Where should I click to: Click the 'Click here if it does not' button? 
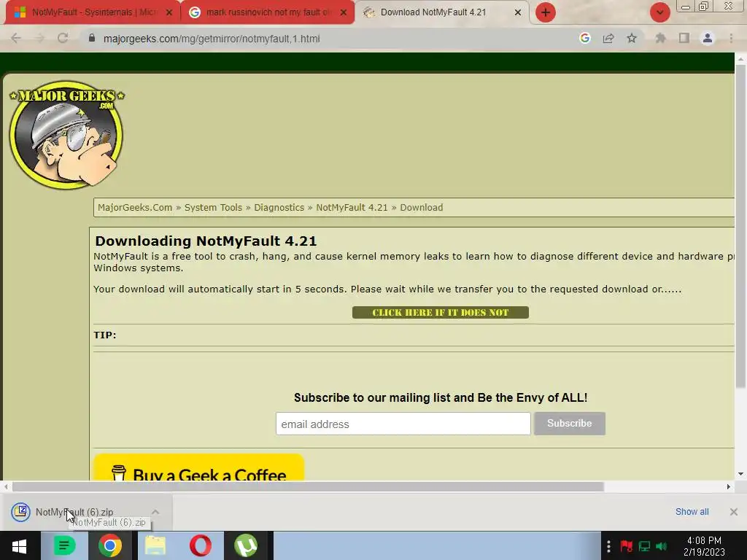tap(441, 312)
